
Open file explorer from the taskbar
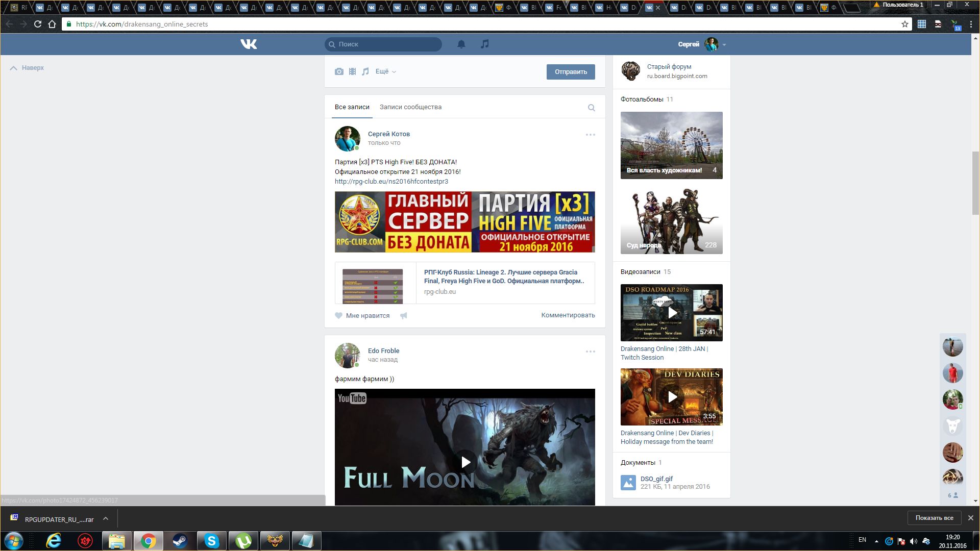[x=117, y=541]
